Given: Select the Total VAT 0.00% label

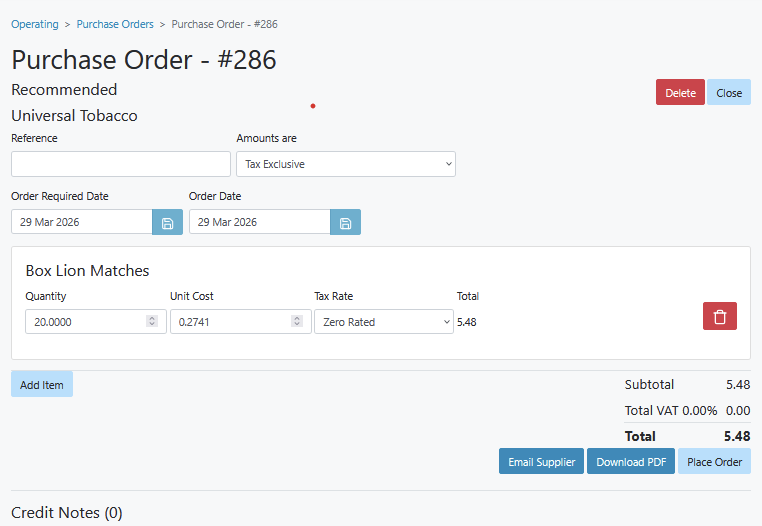Looking at the screenshot, I should point(671,411).
